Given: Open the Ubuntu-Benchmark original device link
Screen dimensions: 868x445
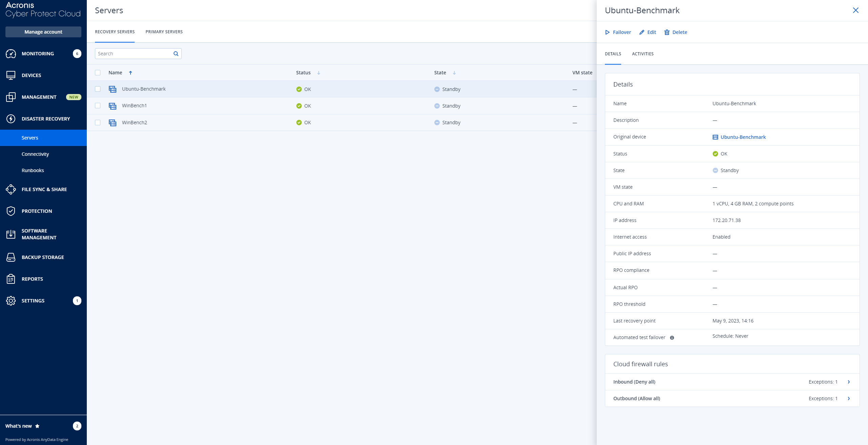Looking at the screenshot, I should (x=743, y=137).
